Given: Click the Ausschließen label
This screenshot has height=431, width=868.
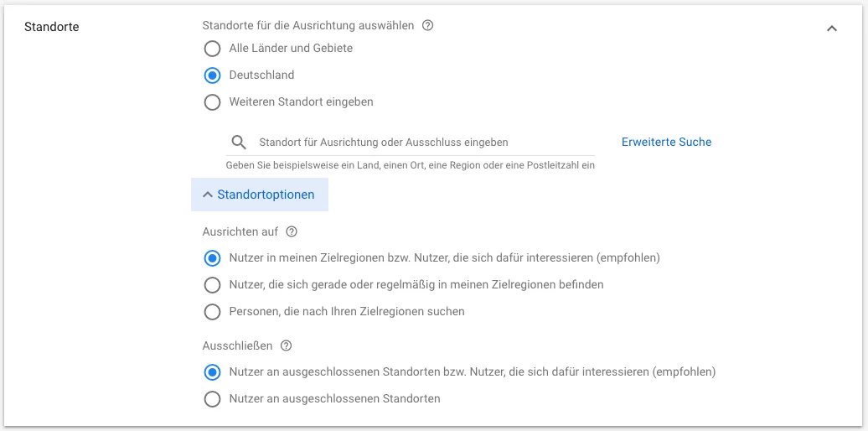Looking at the screenshot, I should [x=237, y=345].
